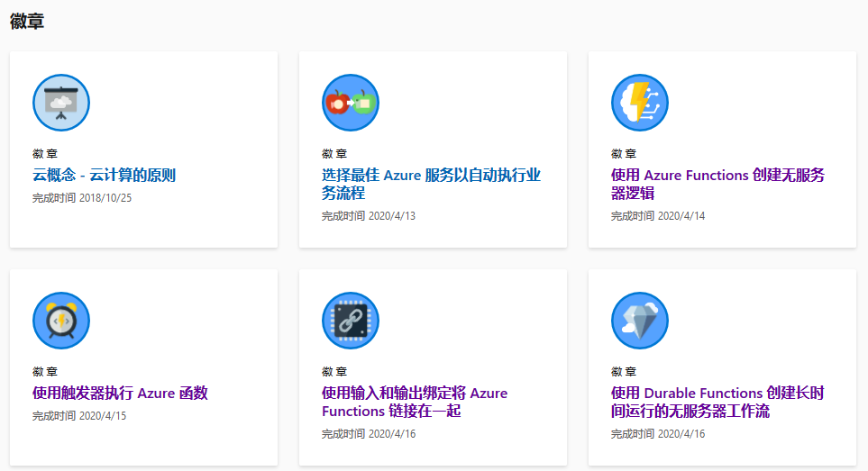Open 使用 Azure Functions 创建无服务器逻辑 link

click(x=718, y=184)
